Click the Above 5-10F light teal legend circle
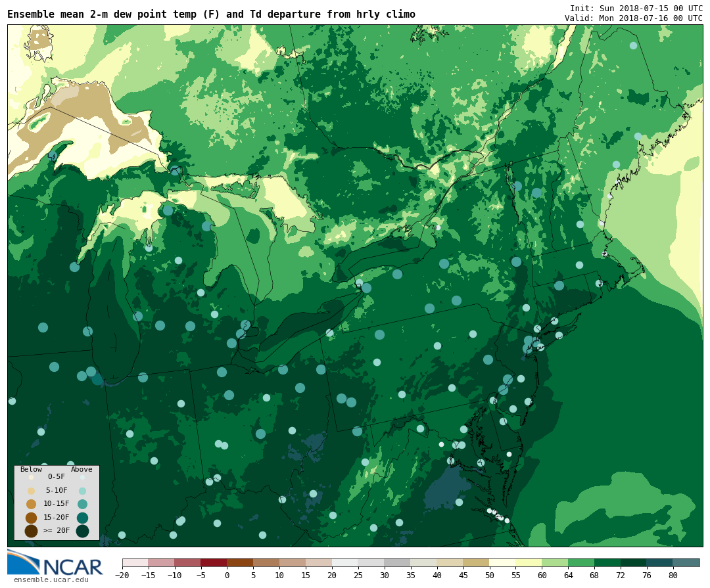Screen dimensions: 710x588 pyautogui.click(x=82, y=491)
